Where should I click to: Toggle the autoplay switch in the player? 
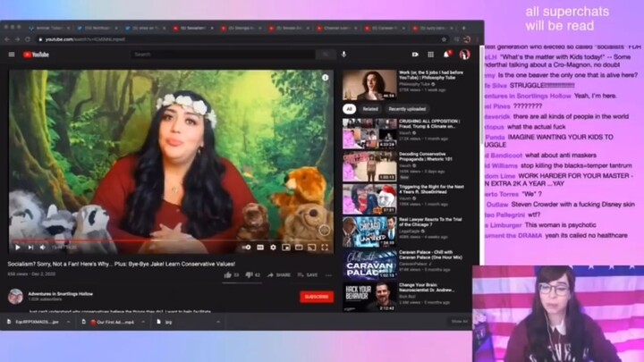tap(247, 247)
